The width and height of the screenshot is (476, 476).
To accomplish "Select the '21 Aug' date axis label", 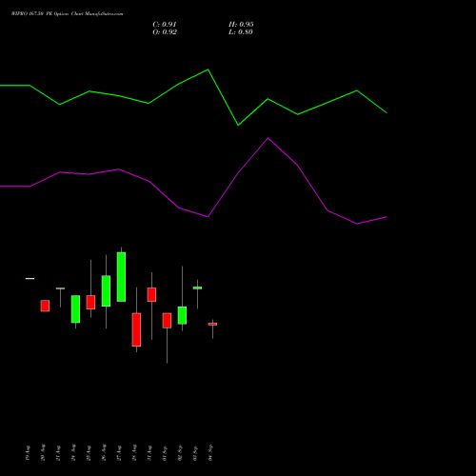I will [x=58, y=453].
